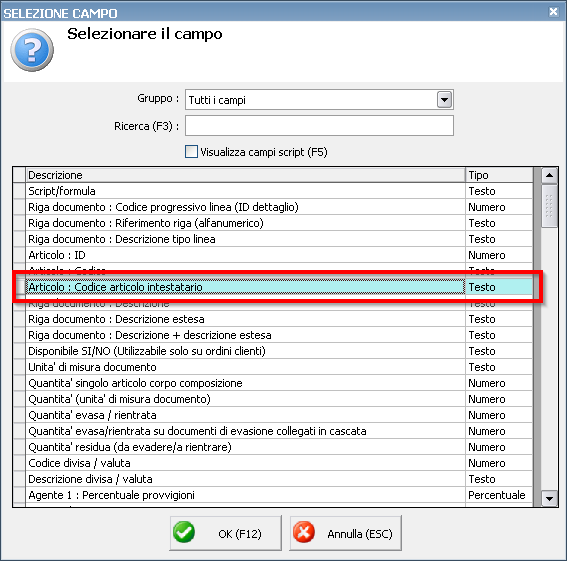Click the blue question mark help icon

32,50
